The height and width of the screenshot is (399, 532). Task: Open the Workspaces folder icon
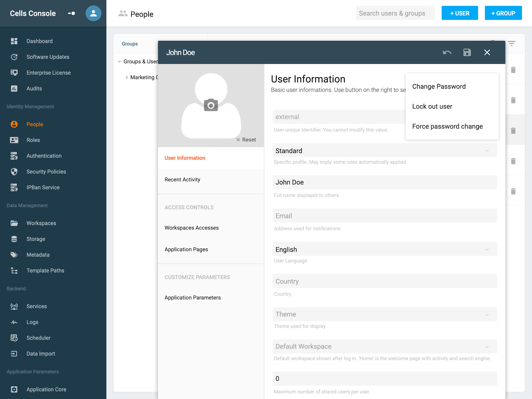tap(14, 223)
